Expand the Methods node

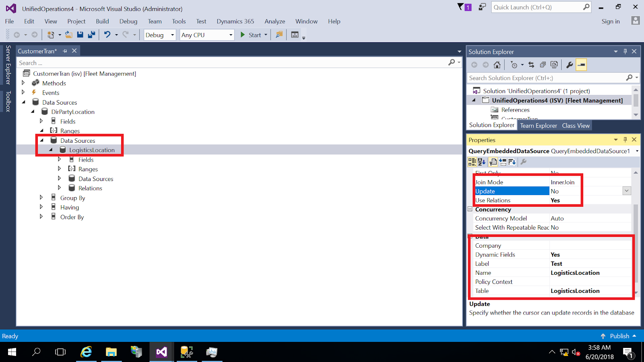pyautogui.click(x=23, y=83)
